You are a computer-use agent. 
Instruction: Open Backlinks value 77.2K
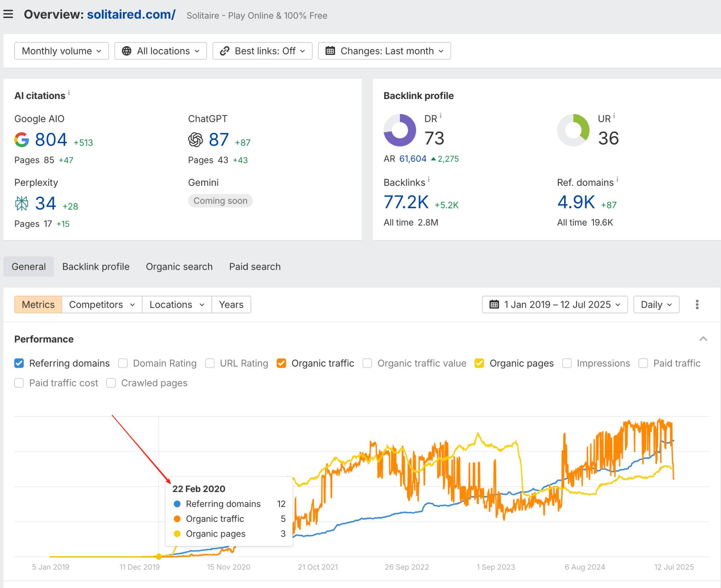[406, 202]
